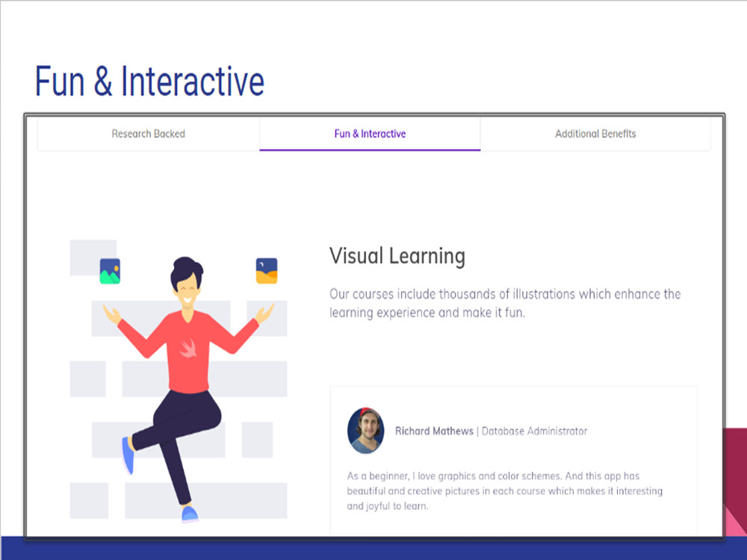Click the testimonial quote text
Screen dimensions: 747x560
point(503,491)
